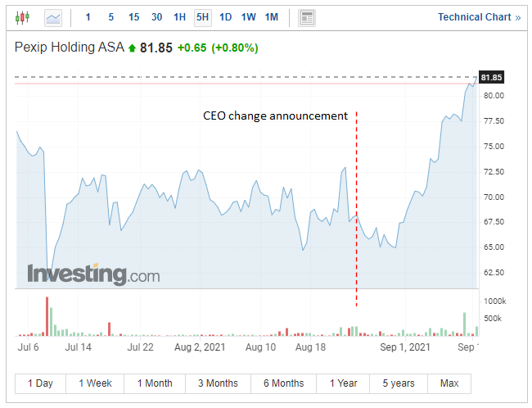
Task: Click the Pexip Holding ASA title
Action: (x=70, y=48)
